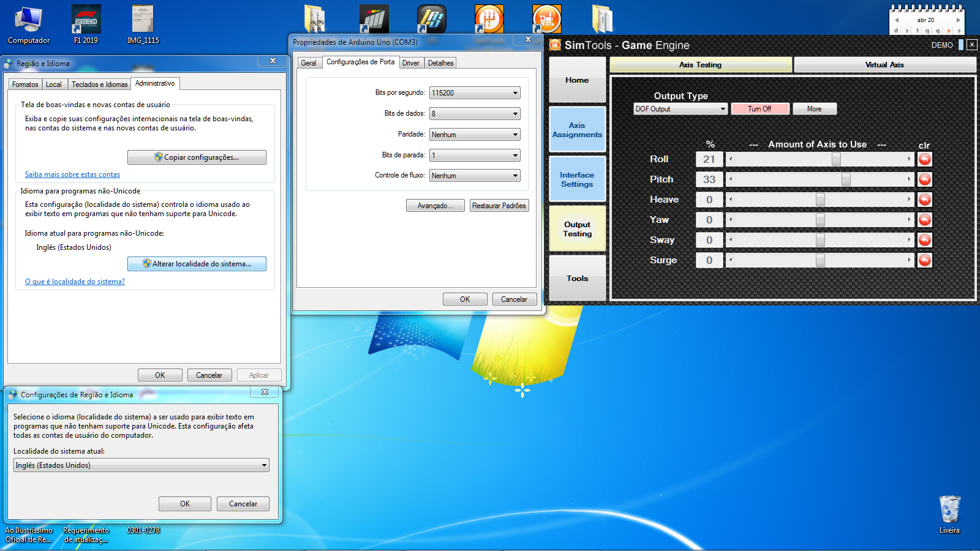This screenshot has width=980, height=551.
Task: Click Alterar localidade do sistema... button
Action: click(x=197, y=264)
